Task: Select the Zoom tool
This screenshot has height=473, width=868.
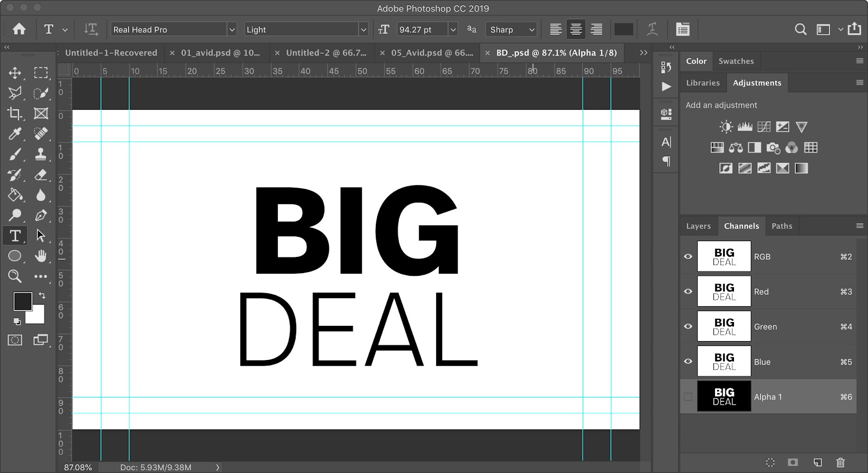Action: (15, 276)
